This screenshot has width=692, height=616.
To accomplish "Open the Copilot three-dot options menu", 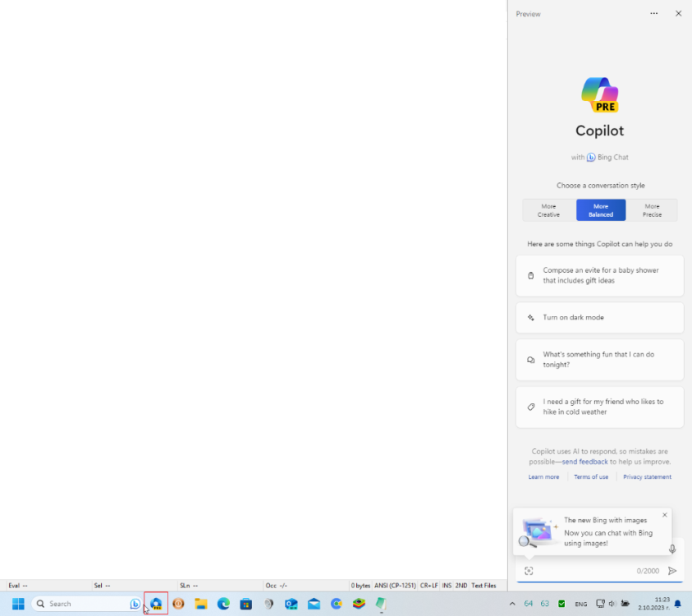I will tap(653, 14).
